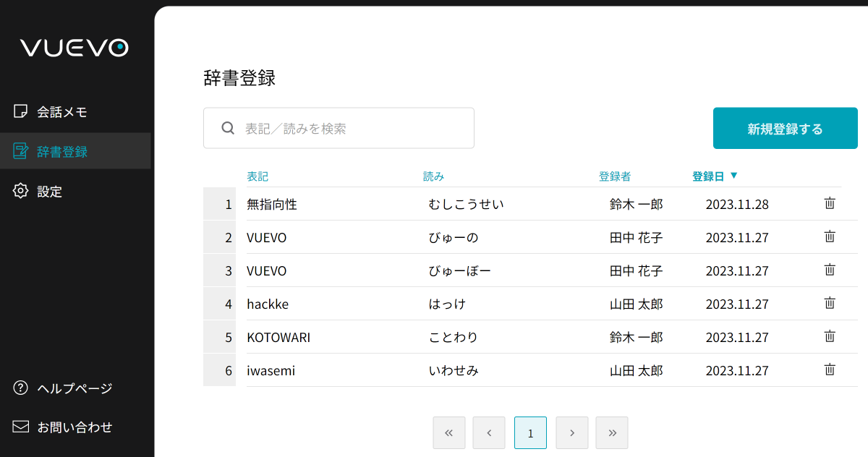Viewport: 868px width, 457px height.
Task: Jump to last page with double chevron
Action: (612, 432)
